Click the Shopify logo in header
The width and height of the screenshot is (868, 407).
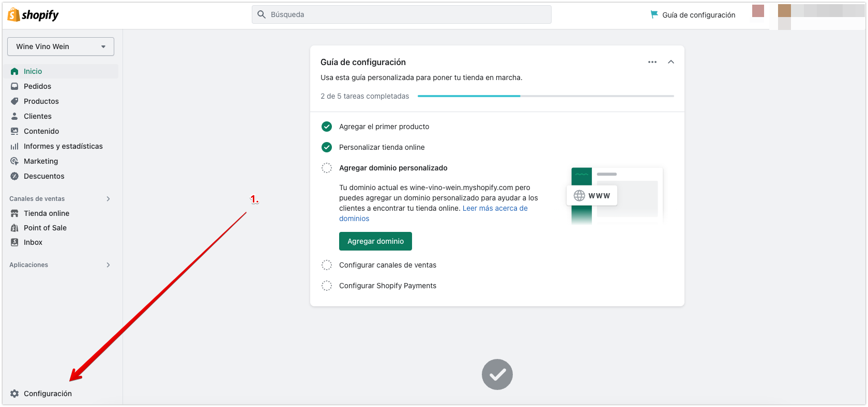point(33,15)
